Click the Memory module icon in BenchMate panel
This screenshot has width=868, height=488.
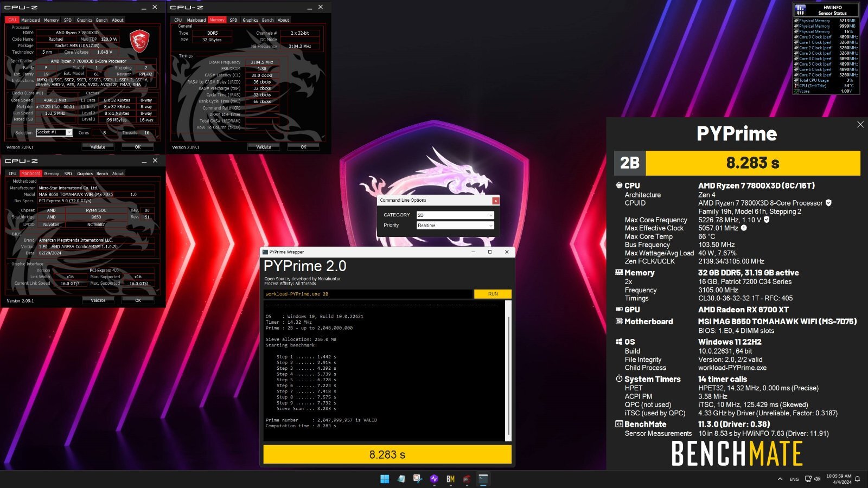tap(619, 273)
